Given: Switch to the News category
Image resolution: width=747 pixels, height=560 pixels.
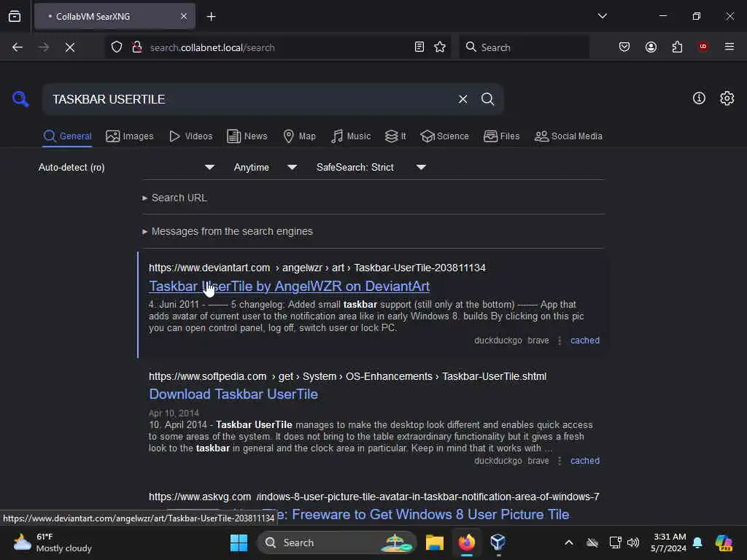Looking at the screenshot, I should coord(247,136).
